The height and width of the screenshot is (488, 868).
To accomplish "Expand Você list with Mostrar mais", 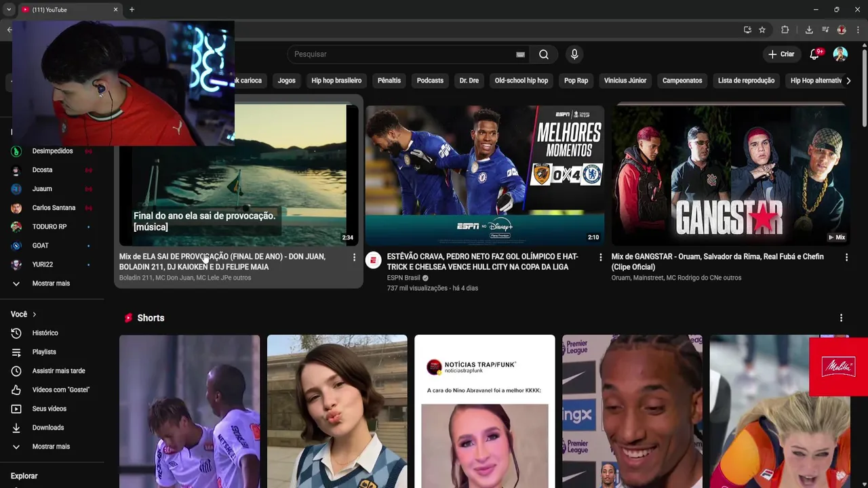I will coord(52,447).
